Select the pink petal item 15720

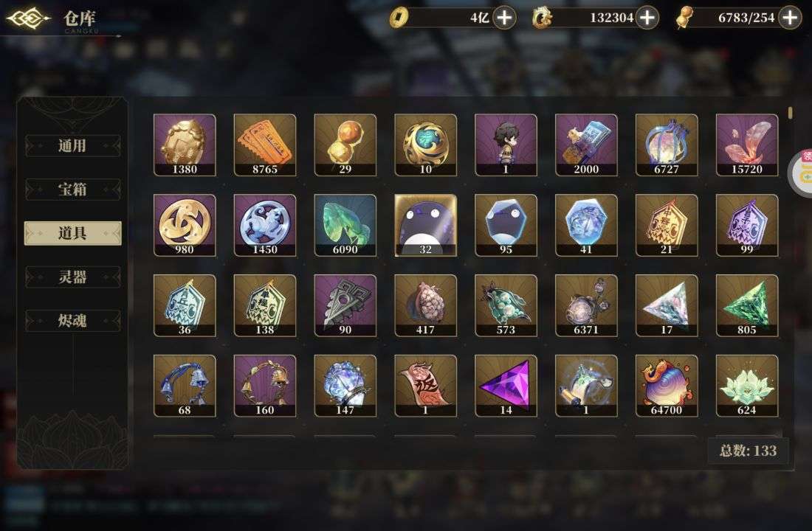747,145
